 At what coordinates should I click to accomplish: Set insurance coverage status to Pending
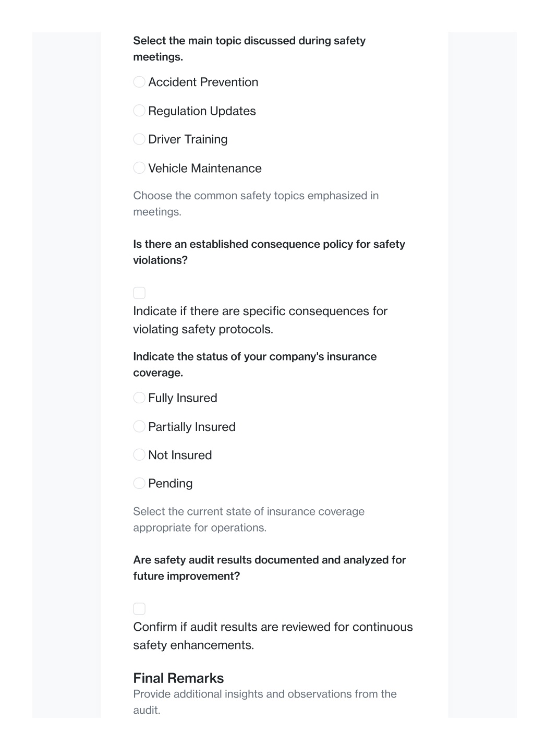click(x=139, y=484)
